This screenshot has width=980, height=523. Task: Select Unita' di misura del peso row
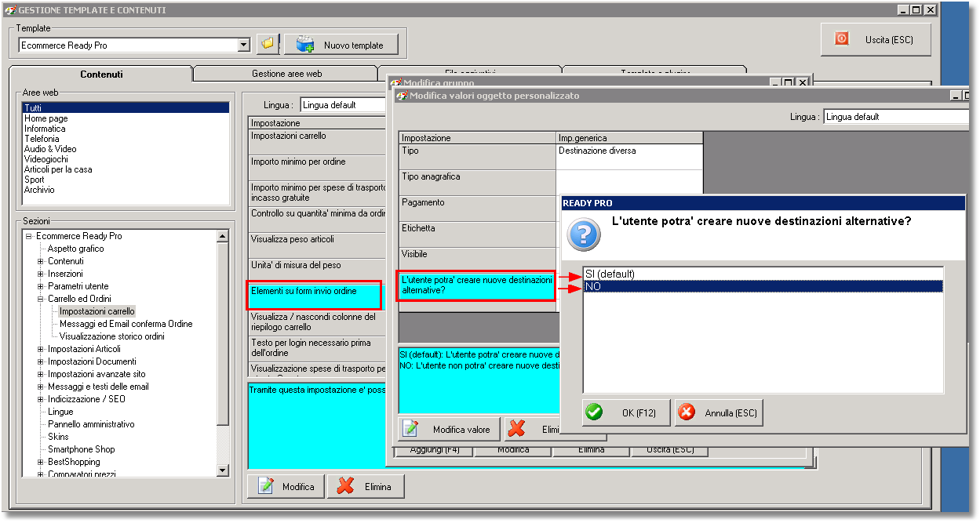318,271
